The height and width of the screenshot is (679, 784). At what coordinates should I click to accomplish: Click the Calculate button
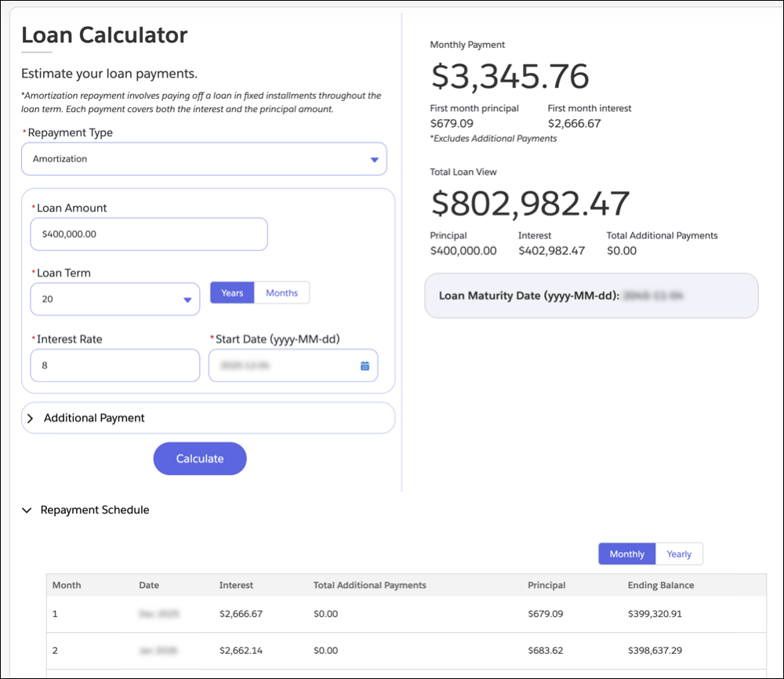[200, 459]
